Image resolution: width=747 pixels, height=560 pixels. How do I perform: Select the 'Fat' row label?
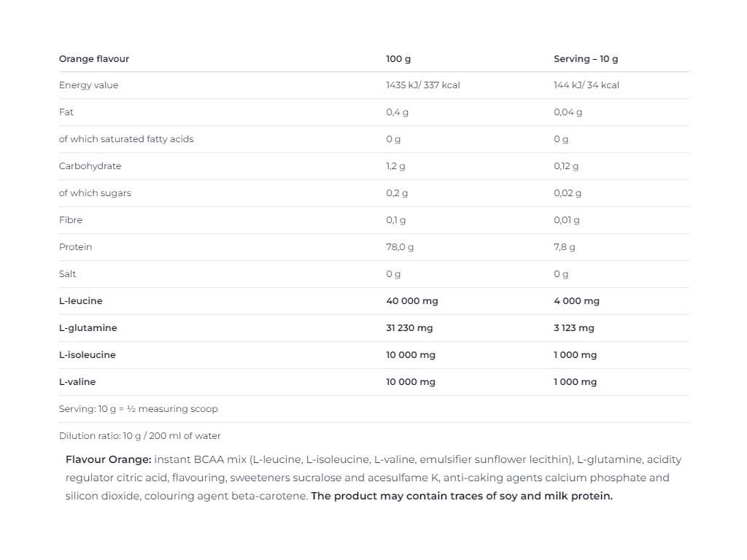point(66,112)
